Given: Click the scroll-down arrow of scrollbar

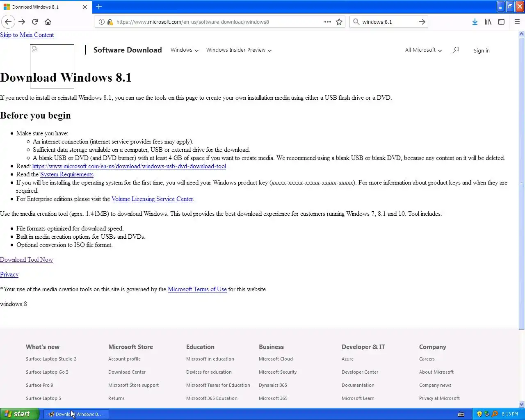Looking at the screenshot, I should [522, 404].
